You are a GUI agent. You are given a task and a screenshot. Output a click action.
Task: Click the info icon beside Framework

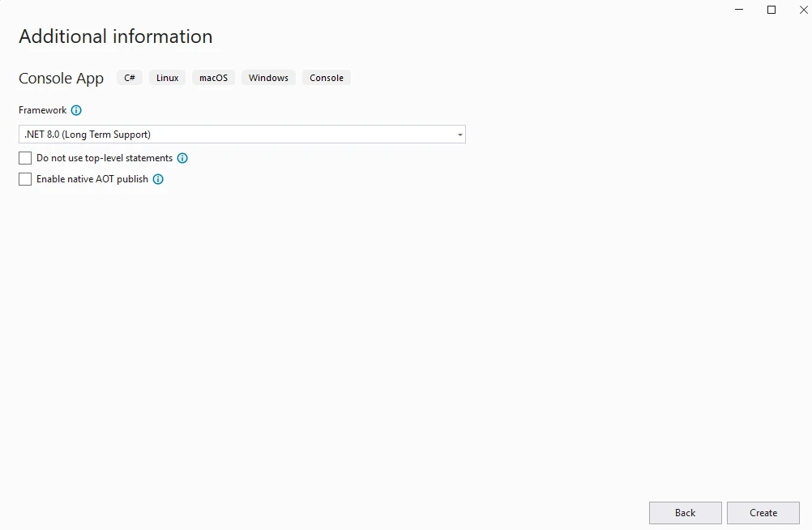(76, 110)
